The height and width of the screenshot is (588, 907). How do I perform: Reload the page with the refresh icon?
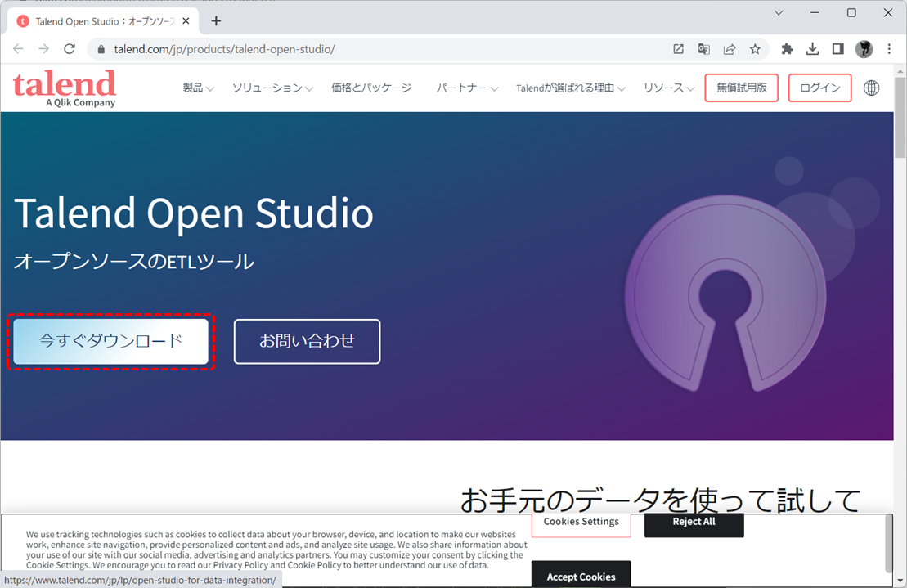click(x=70, y=49)
